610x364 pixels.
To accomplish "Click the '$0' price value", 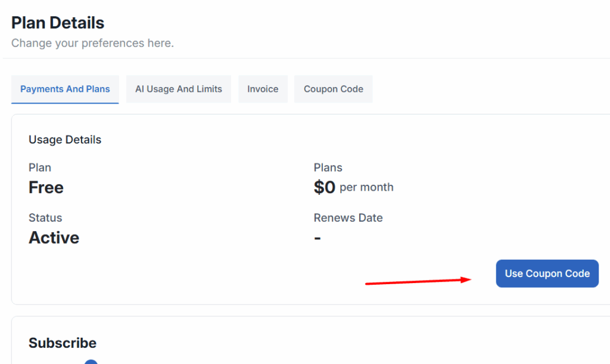I will 325,188.
